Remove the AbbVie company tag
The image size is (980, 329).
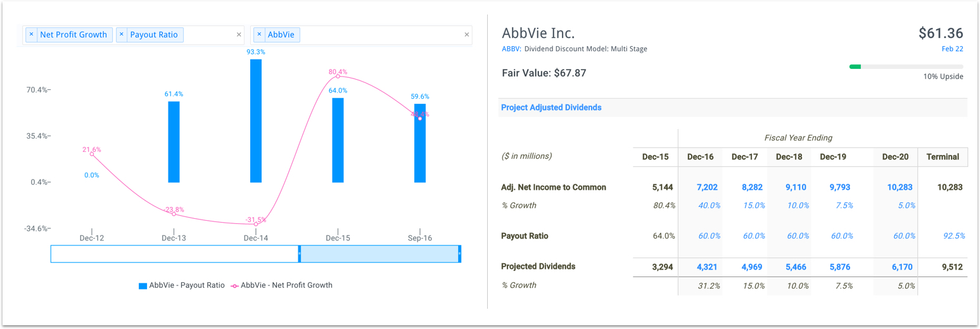click(x=259, y=35)
